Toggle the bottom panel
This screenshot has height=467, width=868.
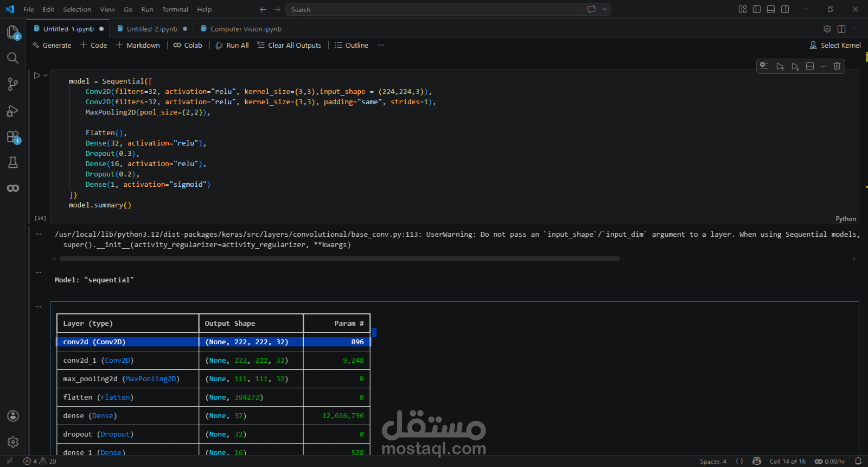pos(771,9)
